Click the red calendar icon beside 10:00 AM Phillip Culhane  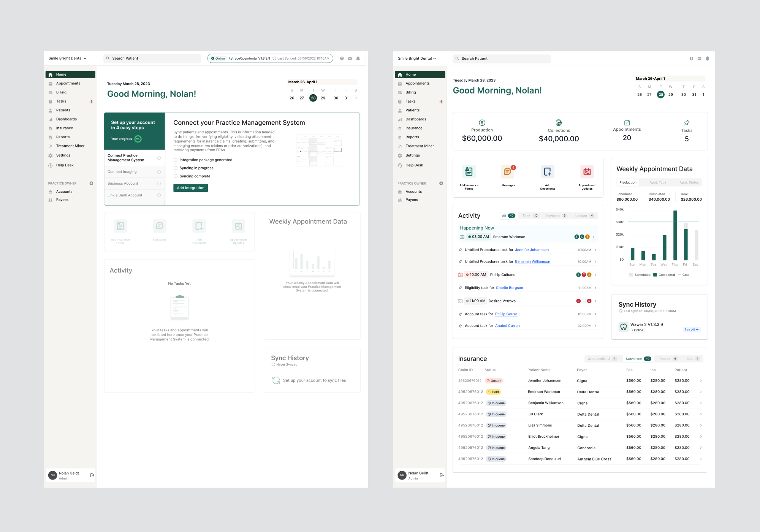pyautogui.click(x=460, y=275)
